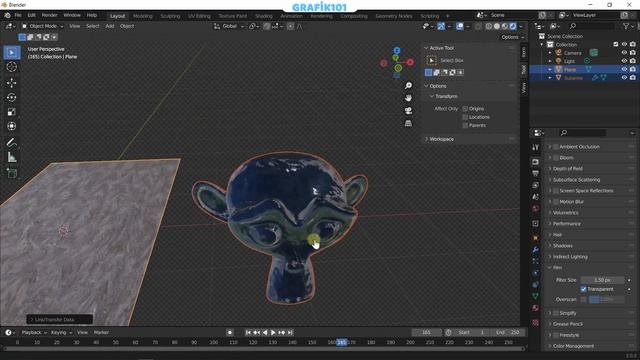Select the Scale tool

pyautogui.click(x=11, y=112)
